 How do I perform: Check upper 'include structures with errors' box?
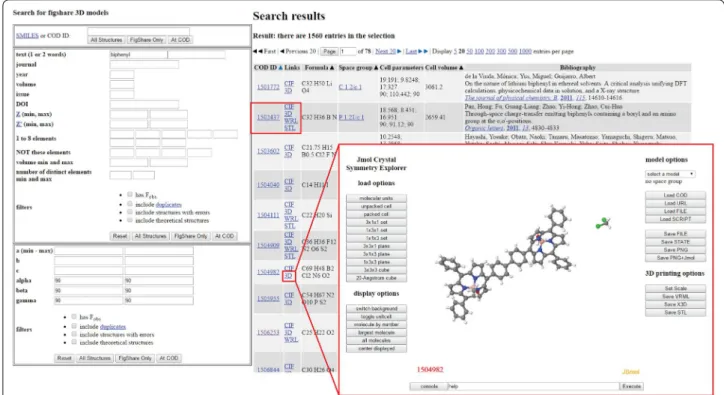(x=130, y=212)
